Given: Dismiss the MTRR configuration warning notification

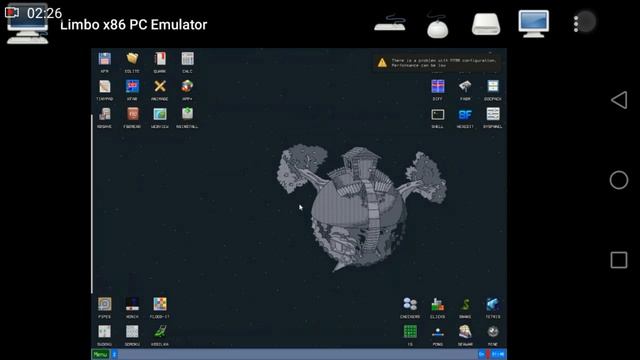Looking at the screenshot, I should (x=438, y=63).
